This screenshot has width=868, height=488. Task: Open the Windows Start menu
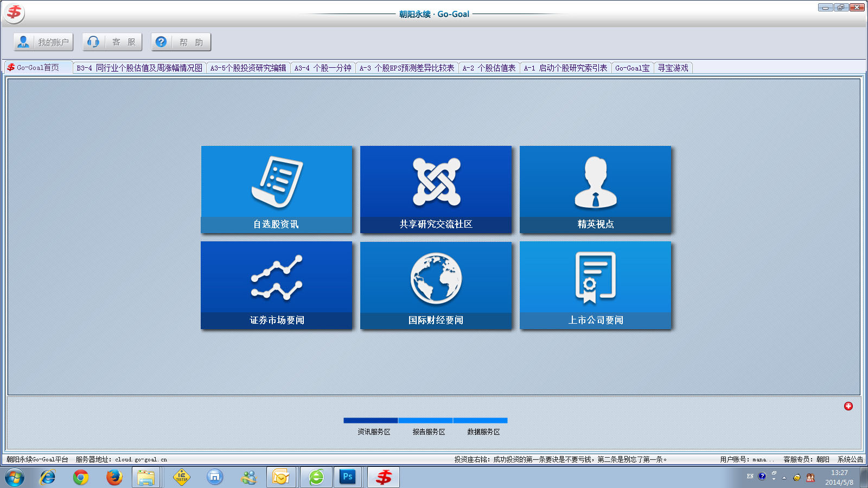[x=15, y=478]
